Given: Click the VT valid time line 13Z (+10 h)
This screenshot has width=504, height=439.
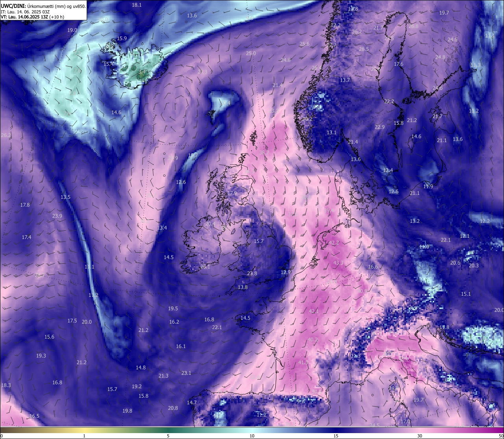Looking at the screenshot, I should point(32,17).
